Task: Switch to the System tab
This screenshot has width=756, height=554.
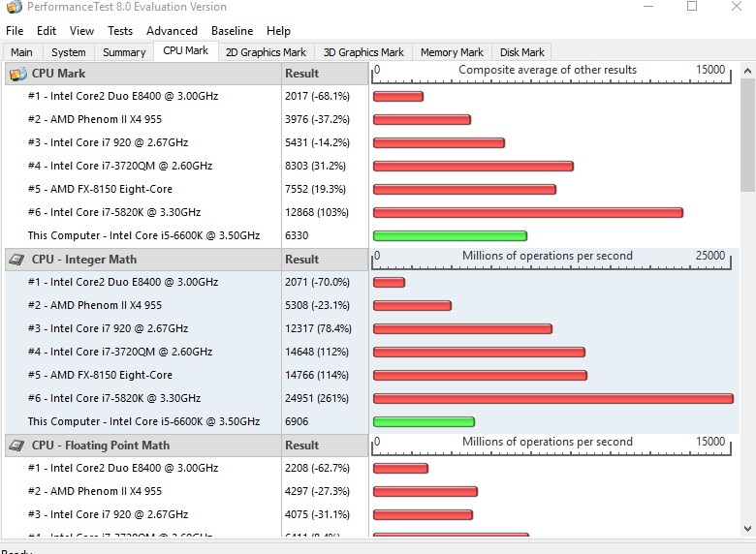Action: [69, 52]
